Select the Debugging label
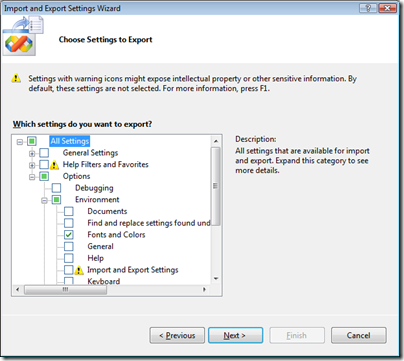This screenshot has width=404, height=361. (x=94, y=188)
